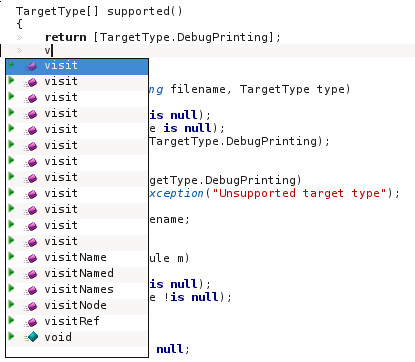The width and height of the screenshot is (415, 362).
Task: Click the green arrow left of visitName
Action: (12, 256)
